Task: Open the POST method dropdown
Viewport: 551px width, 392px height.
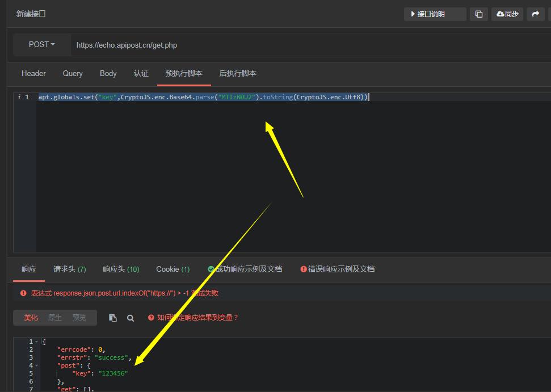Action: 42,45
